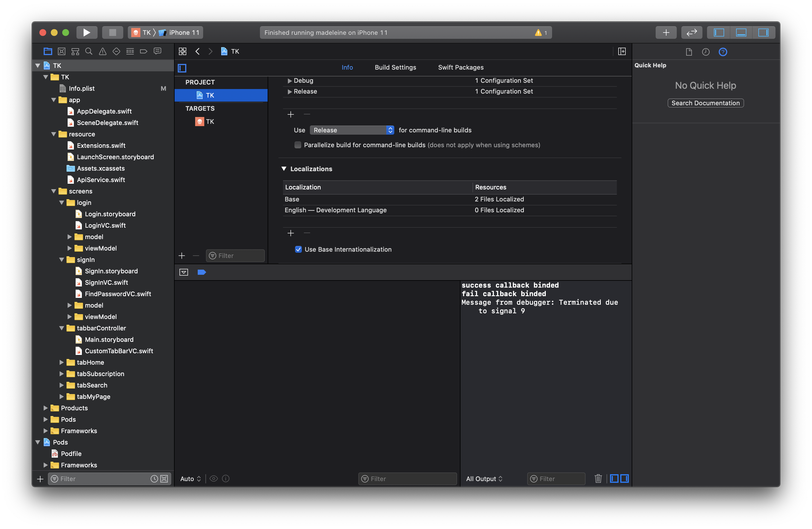
Task: Open the All Output console selector
Action: tap(484, 478)
